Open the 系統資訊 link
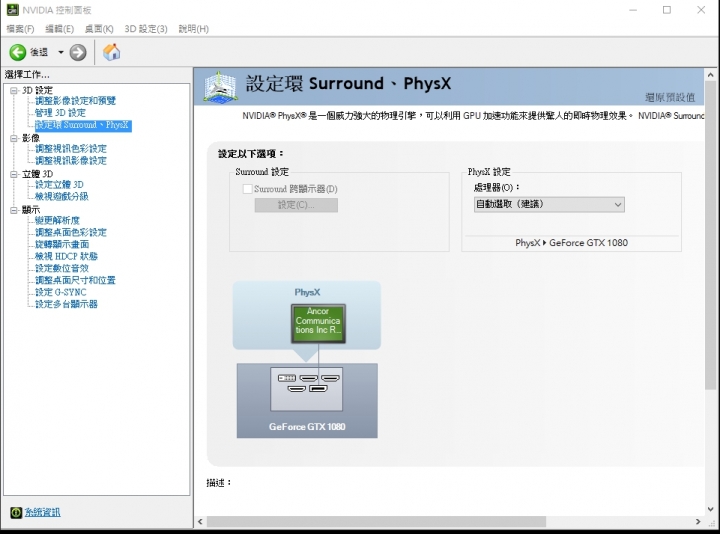This screenshot has height=534, width=720. (x=42, y=512)
